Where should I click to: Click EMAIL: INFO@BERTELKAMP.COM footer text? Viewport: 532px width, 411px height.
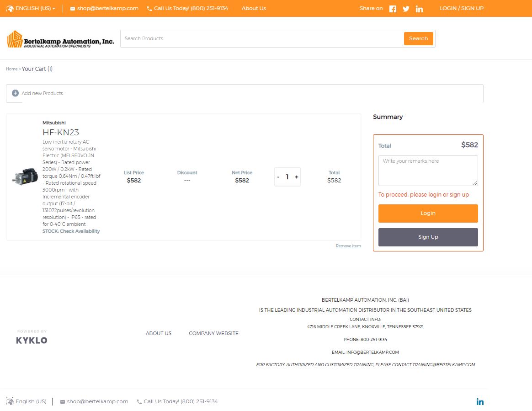pos(365,352)
